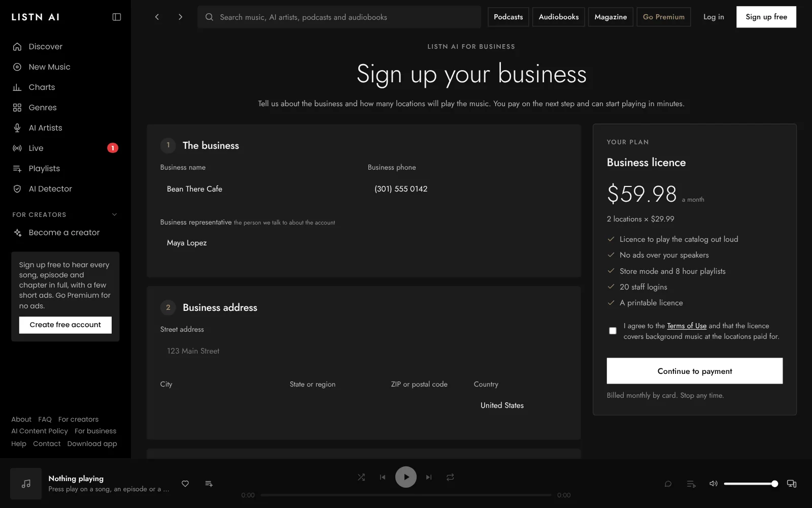Open AI Detector
This screenshot has width=812, height=508.
point(65,189)
